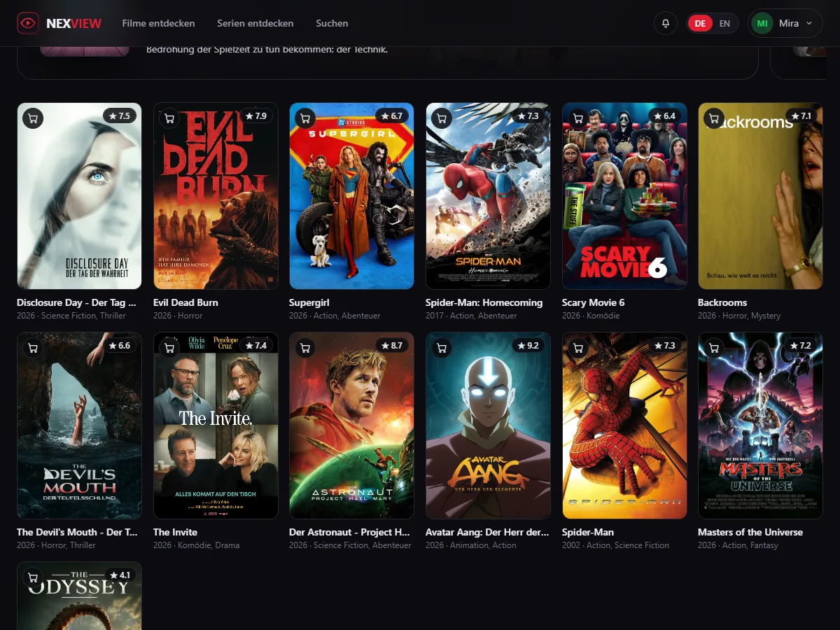Select the Backrooms poster
840x630 pixels.
coord(760,196)
